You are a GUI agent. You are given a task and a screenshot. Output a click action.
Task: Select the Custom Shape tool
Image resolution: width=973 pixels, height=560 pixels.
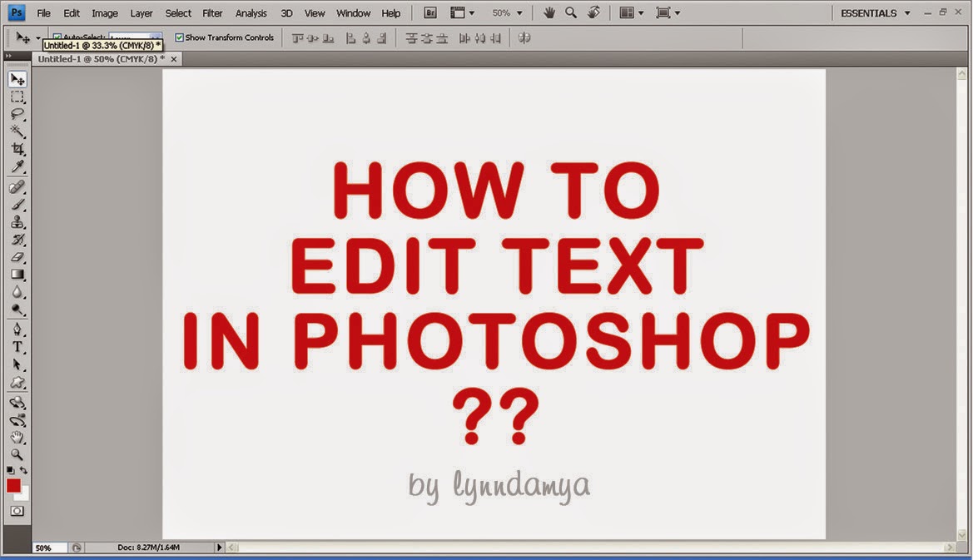point(17,382)
